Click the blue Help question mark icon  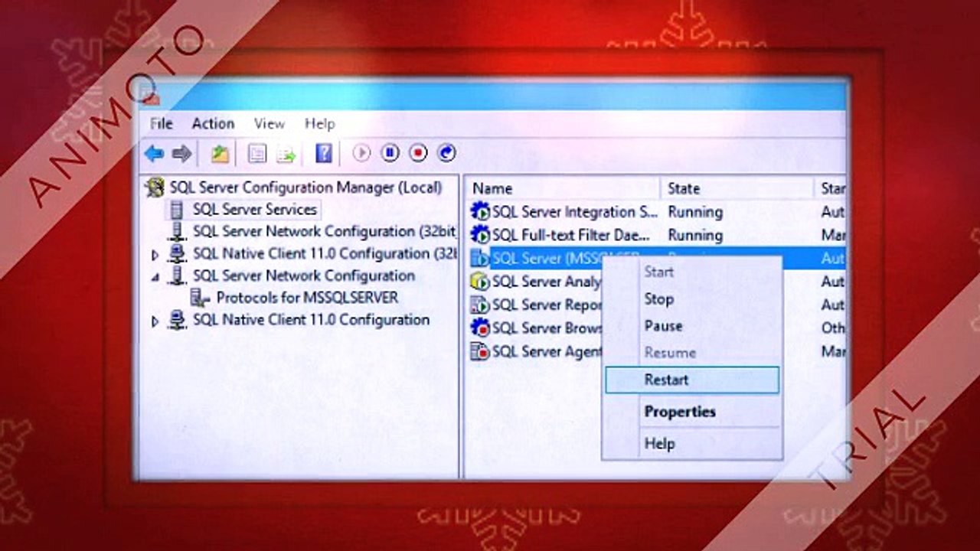(x=324, y=154)
